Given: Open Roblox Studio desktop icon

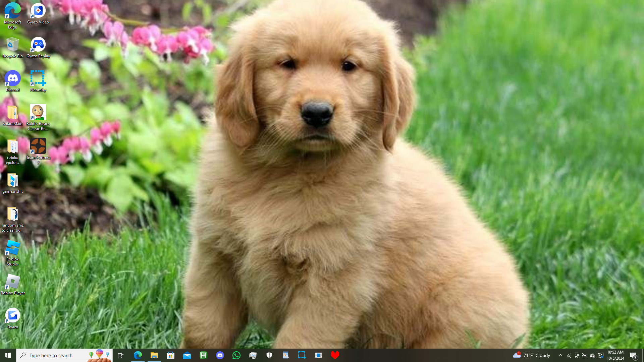Looking at the screenshot, I should [12, 252].
